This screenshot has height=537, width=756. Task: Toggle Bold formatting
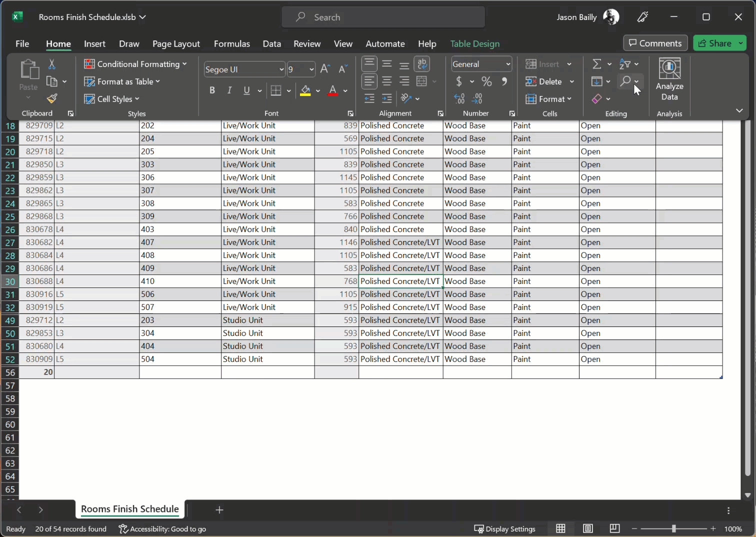click(x=212, y=90)
